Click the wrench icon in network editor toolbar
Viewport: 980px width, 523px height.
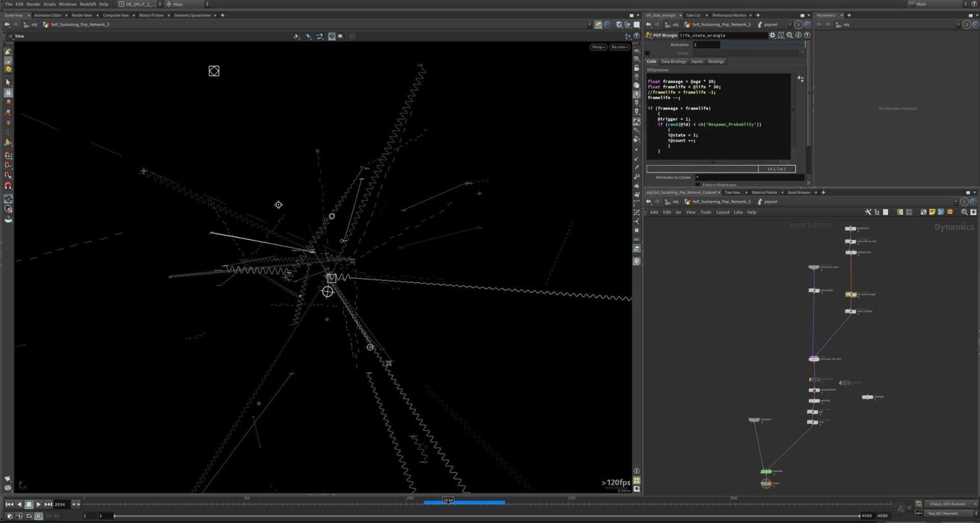(x=868, y=212)
